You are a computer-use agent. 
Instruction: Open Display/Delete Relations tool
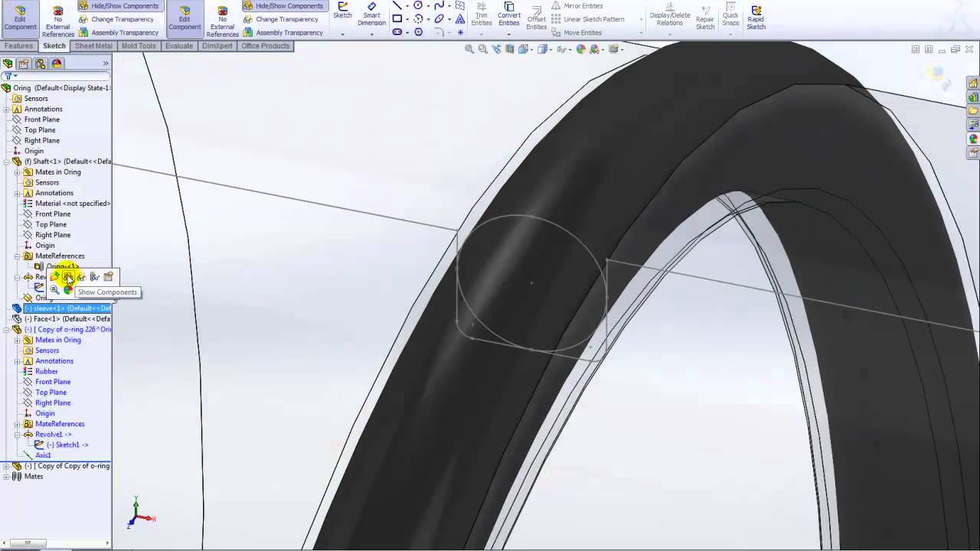click(x=670, y=15)
